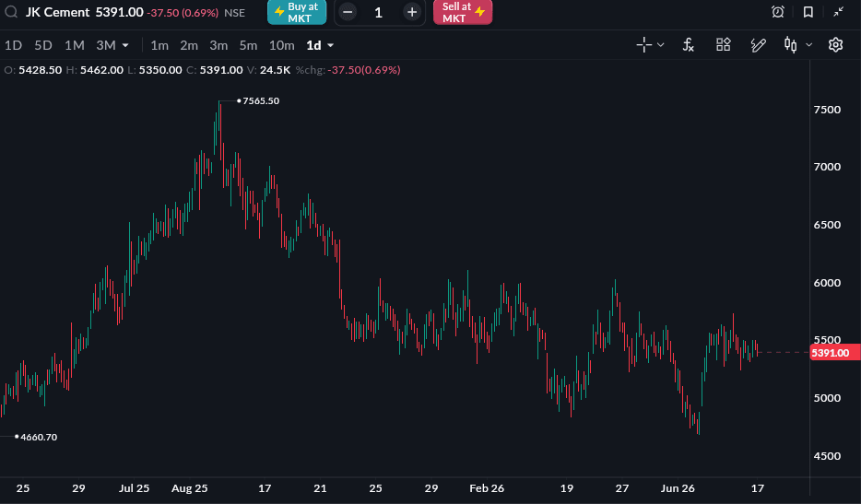Viewport: 861px width, 504px height.
Task: Decrease quantity with minus button
Action: [347, 12]
